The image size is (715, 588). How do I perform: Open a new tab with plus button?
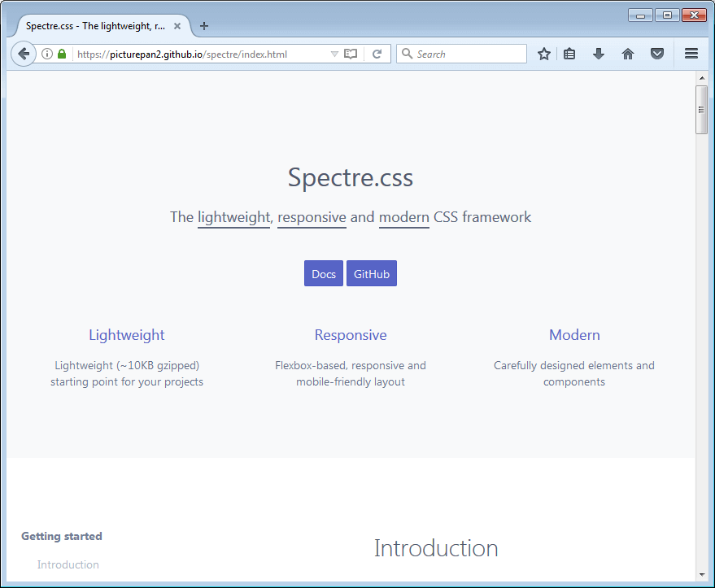[204, 26]
